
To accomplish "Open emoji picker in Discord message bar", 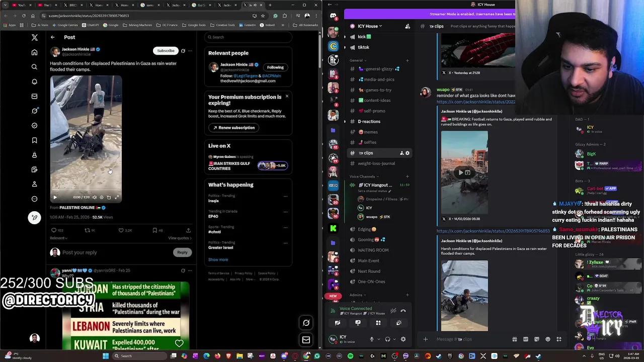I will point(548,339).
